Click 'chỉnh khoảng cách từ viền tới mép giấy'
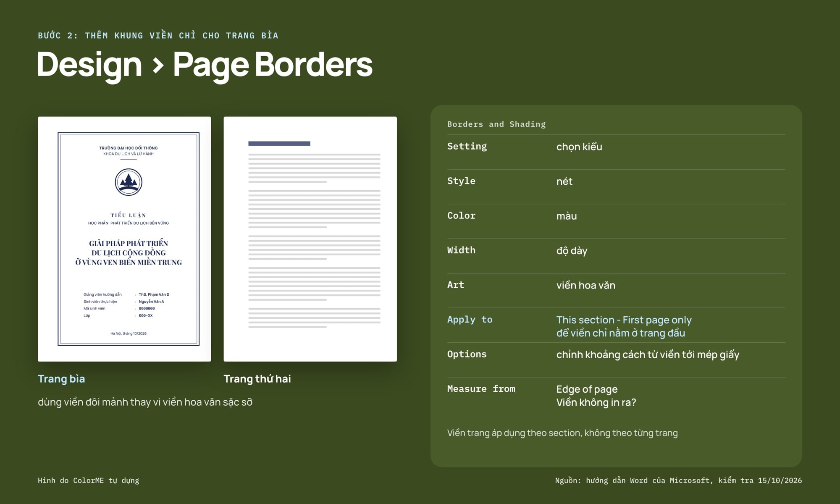840x504 pixels. click(x=648, y=354)
